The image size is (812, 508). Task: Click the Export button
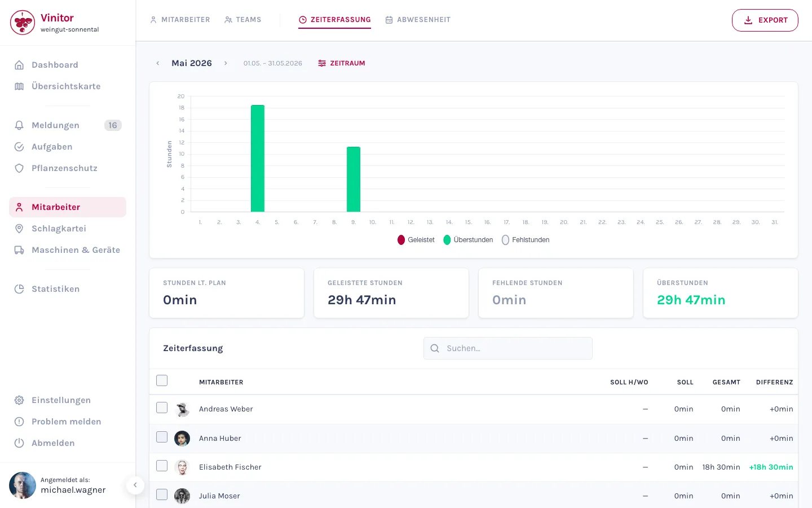765,20
